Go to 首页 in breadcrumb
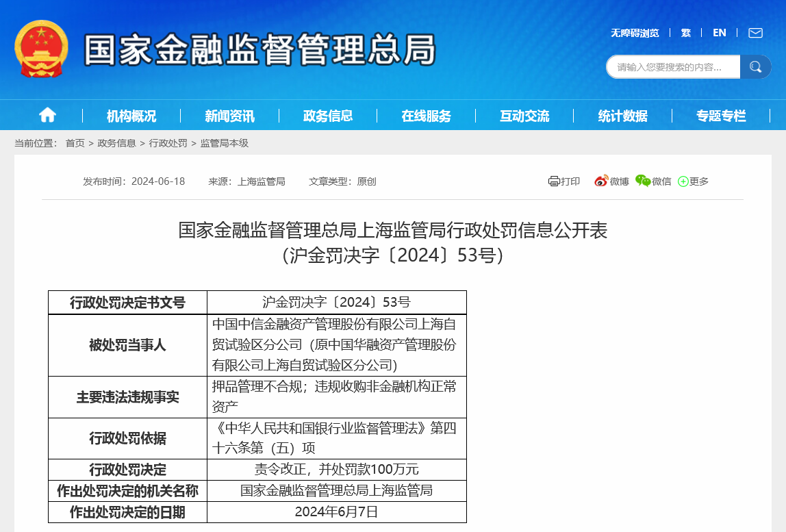 click(x=75, y=143)
